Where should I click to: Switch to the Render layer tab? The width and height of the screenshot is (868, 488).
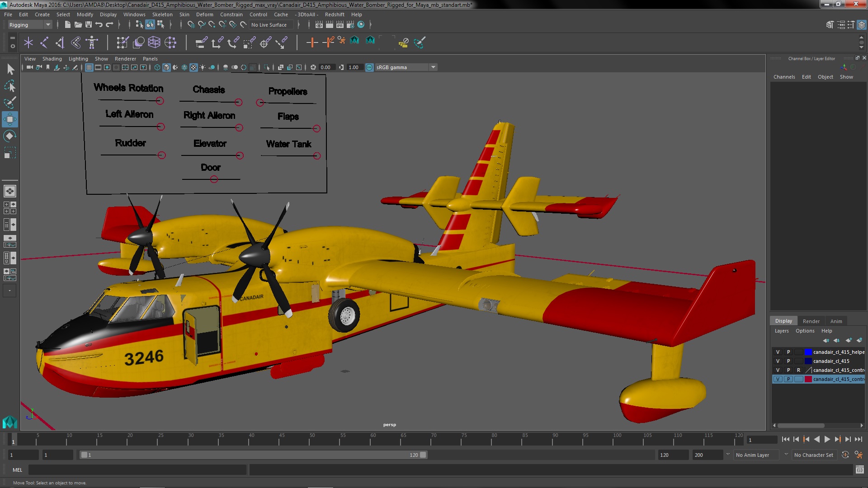(x=811, y=321)
